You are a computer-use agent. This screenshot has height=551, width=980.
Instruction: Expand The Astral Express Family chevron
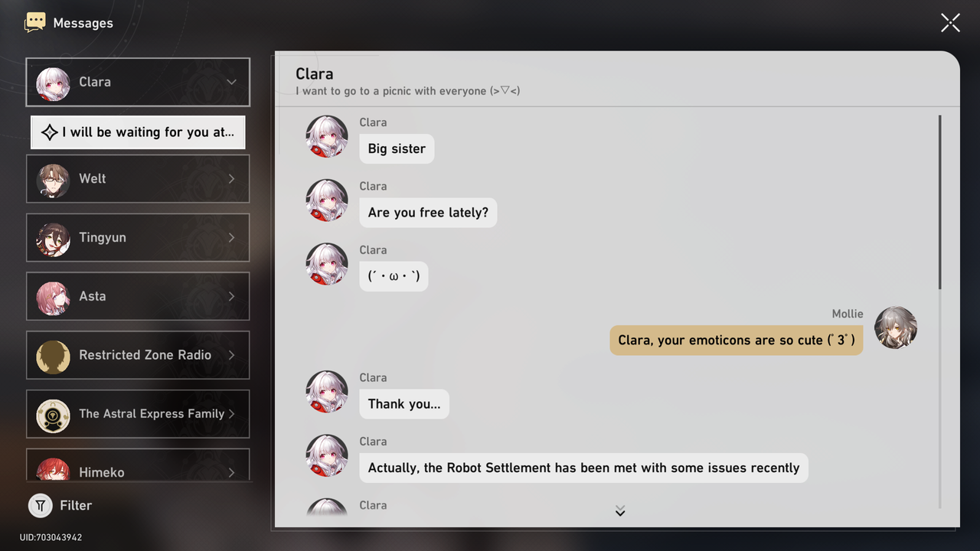231,414
